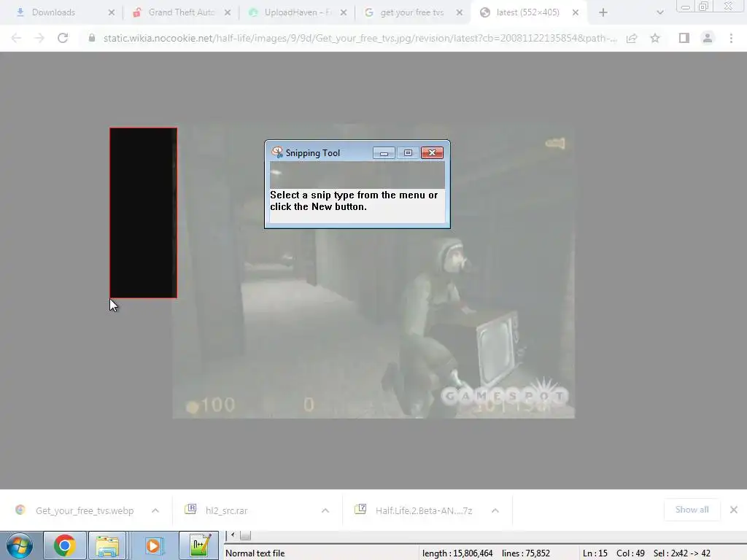Close the downloads bar
Image resolution: width=747 pixels, height=560 pixels.
[x=734, y=510]
